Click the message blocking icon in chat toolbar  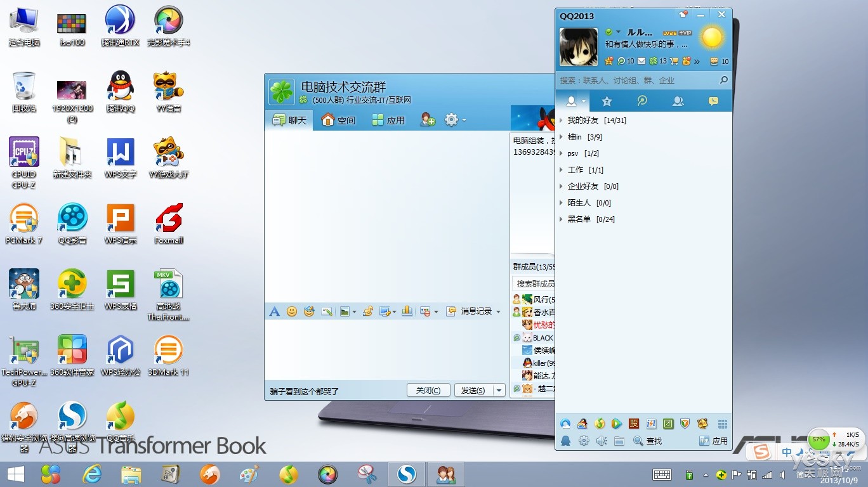tap(425, 311)
